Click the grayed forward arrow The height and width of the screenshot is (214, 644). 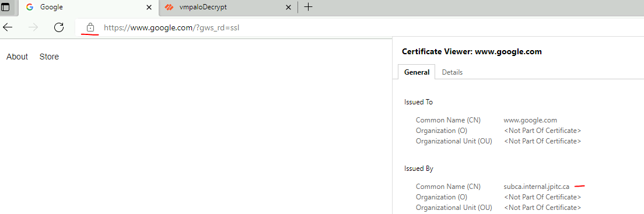[x=33, y=27]
